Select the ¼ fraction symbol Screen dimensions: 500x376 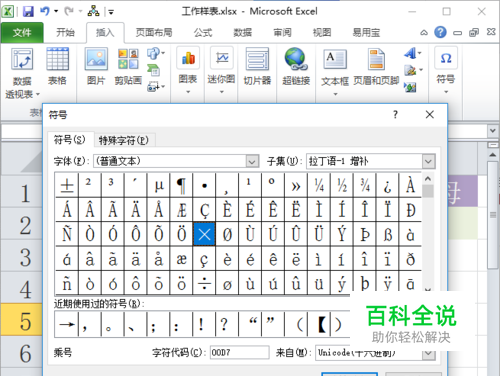pyautogui.click(x=319, y=185)
